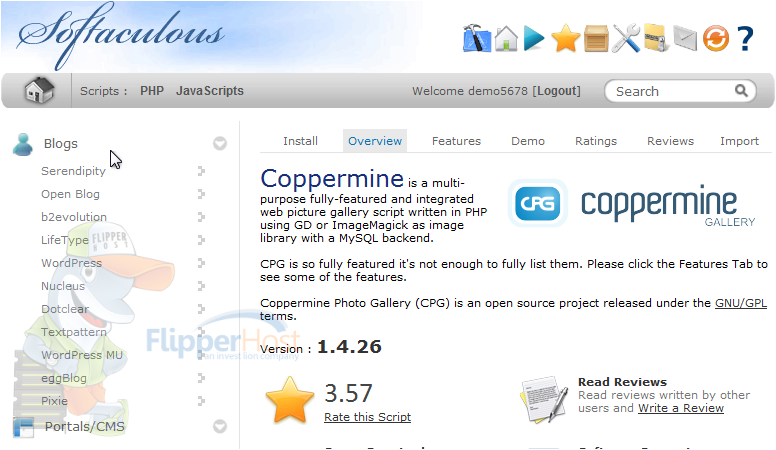Click the Coppermine title heading

point(332,179)
